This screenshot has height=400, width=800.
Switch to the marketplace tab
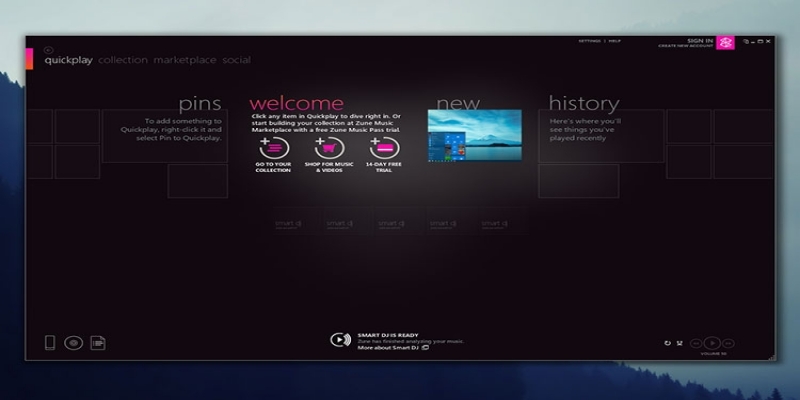185,61
